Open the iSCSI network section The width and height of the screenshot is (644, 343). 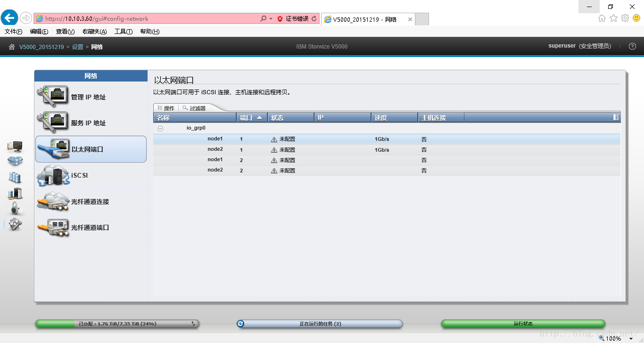point(91,175)
